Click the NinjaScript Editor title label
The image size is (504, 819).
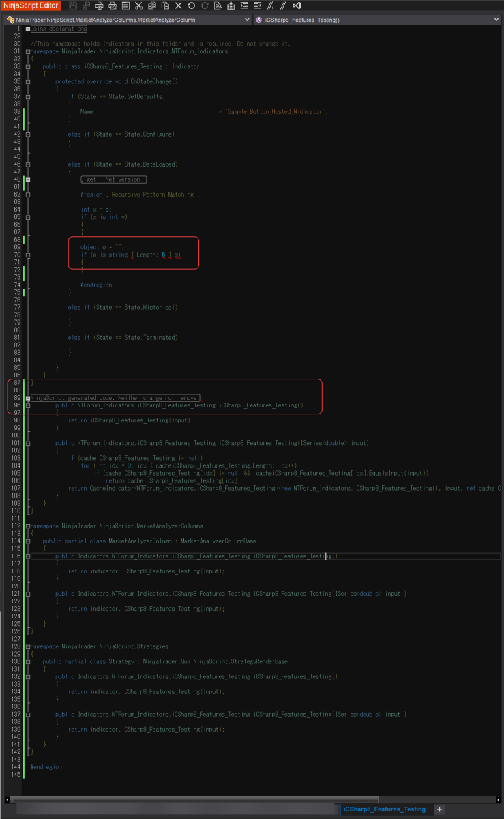click(31, 5)
